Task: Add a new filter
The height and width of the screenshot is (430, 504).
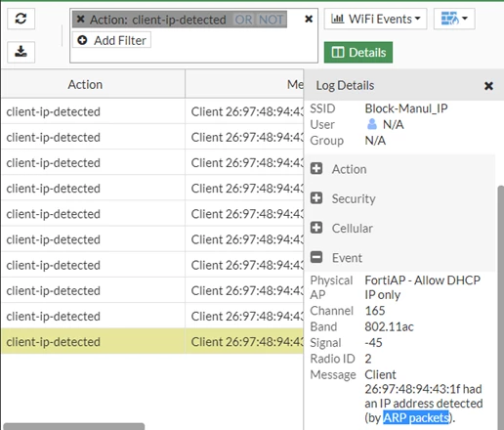Action: 111,40
